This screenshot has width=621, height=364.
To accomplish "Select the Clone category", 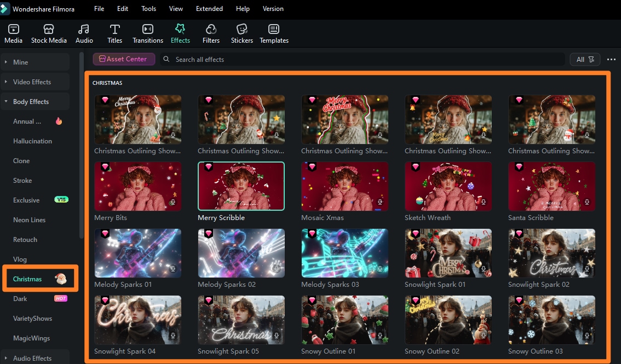I will tap(21, 161).
